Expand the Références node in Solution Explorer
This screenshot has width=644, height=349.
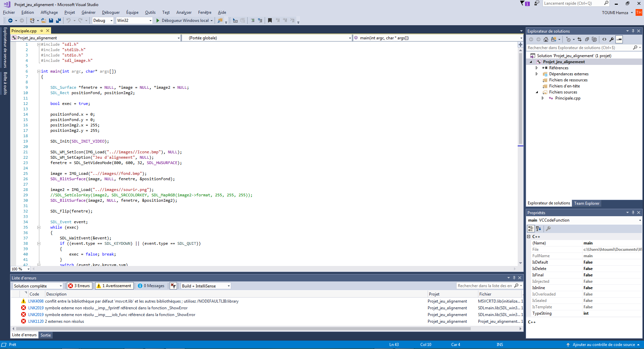536,68
